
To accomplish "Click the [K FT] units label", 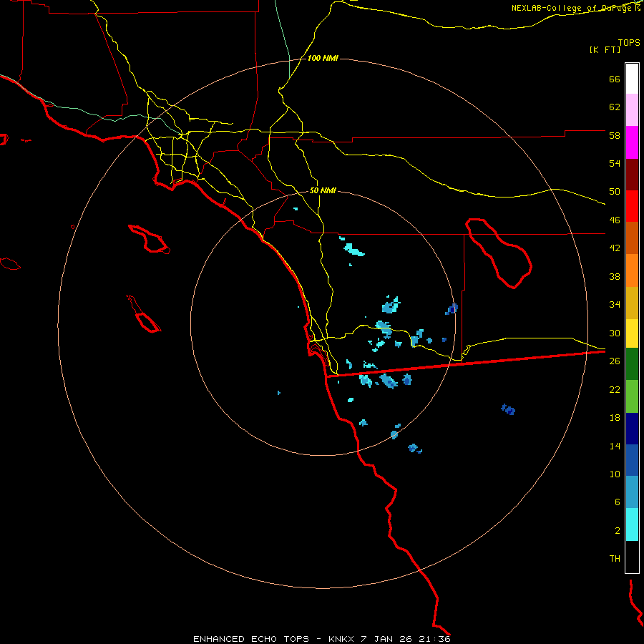I will pos(605,49).
